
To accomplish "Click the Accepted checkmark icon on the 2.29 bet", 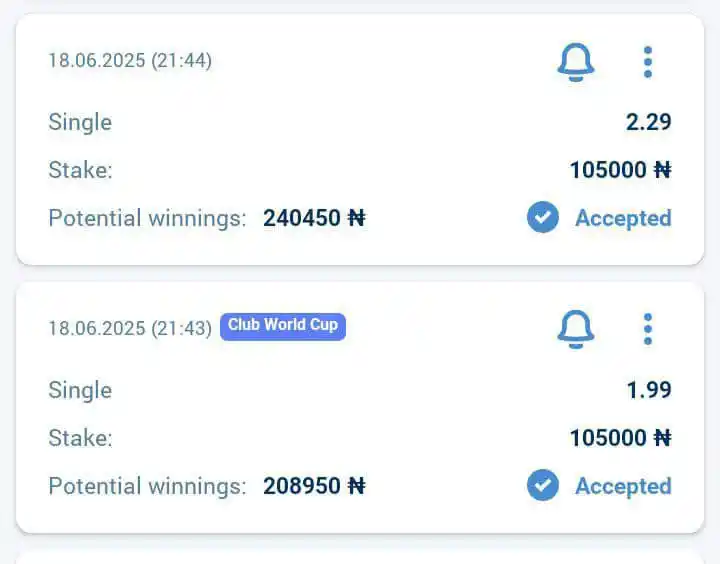I will [543, 217].
